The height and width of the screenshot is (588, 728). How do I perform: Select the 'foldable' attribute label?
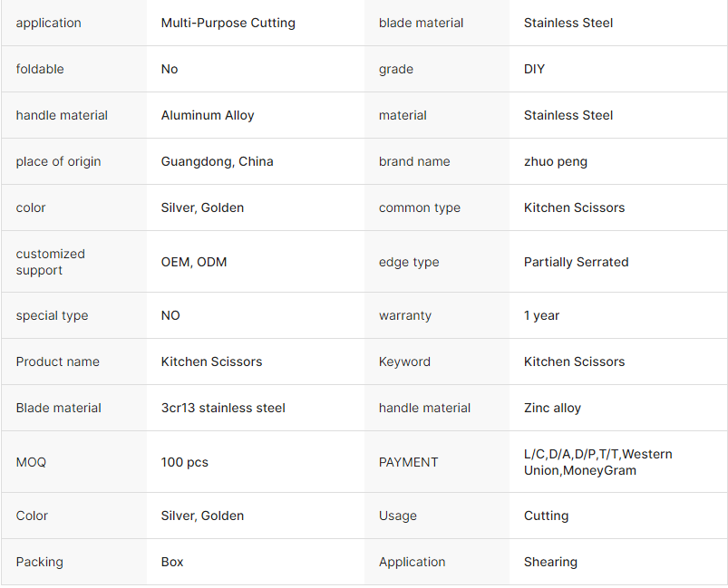coord(40,69)
